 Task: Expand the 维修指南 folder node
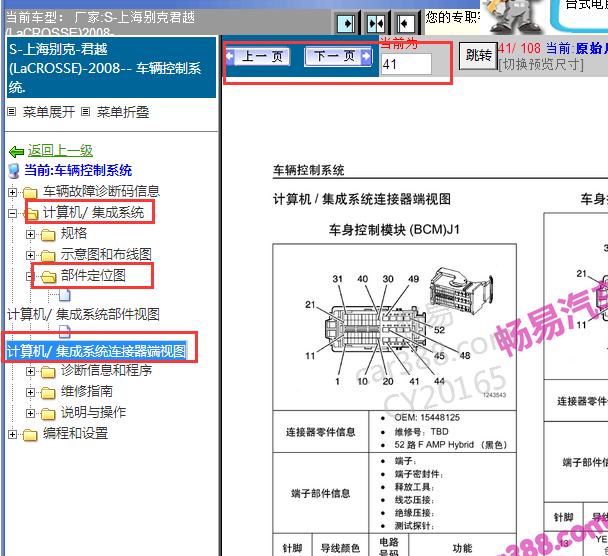30,392
